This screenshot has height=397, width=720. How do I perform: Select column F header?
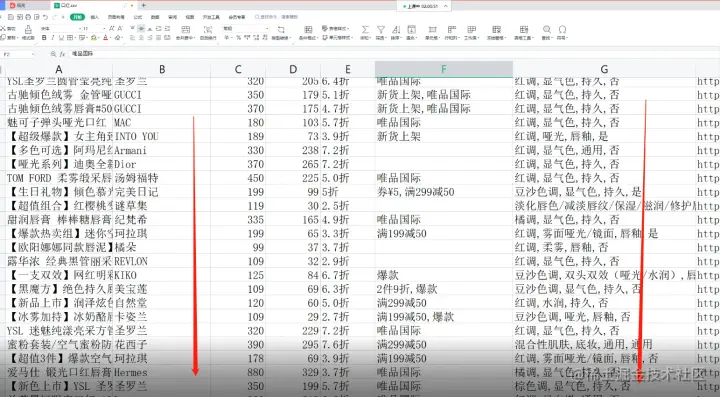(444, 69)
